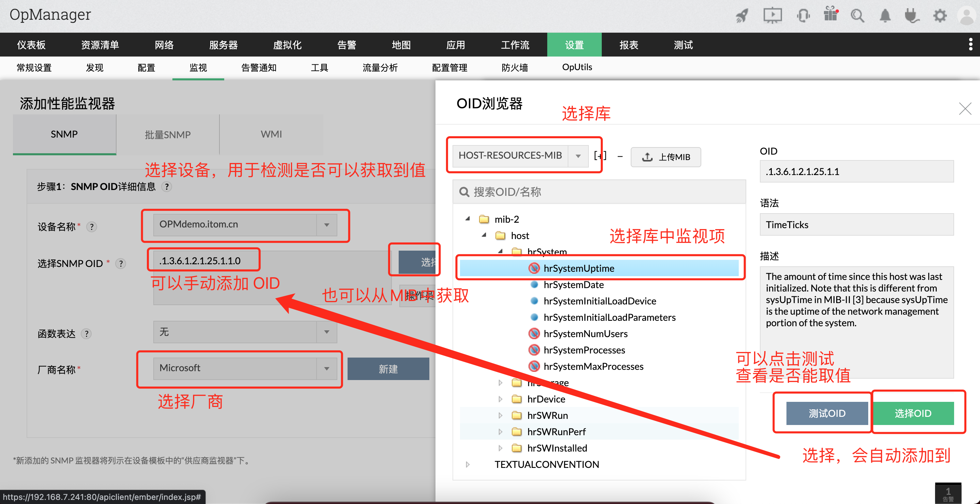This screenshot has height=504, width=980.
Task: Expand the hrSWInstalled folder
Action: pyautogui.click(x=500, y=448)
